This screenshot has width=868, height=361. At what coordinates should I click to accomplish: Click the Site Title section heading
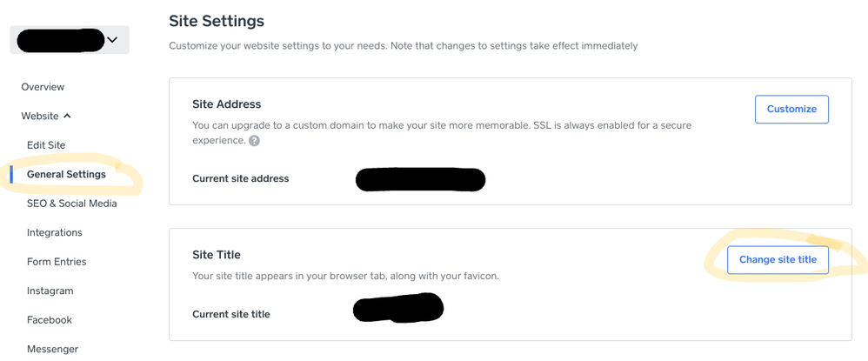point(216,255)
